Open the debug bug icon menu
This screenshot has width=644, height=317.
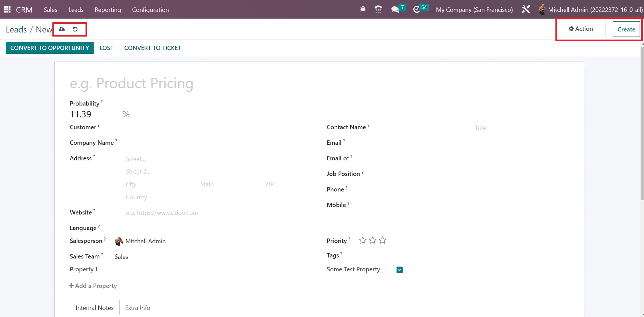[363, 9]
